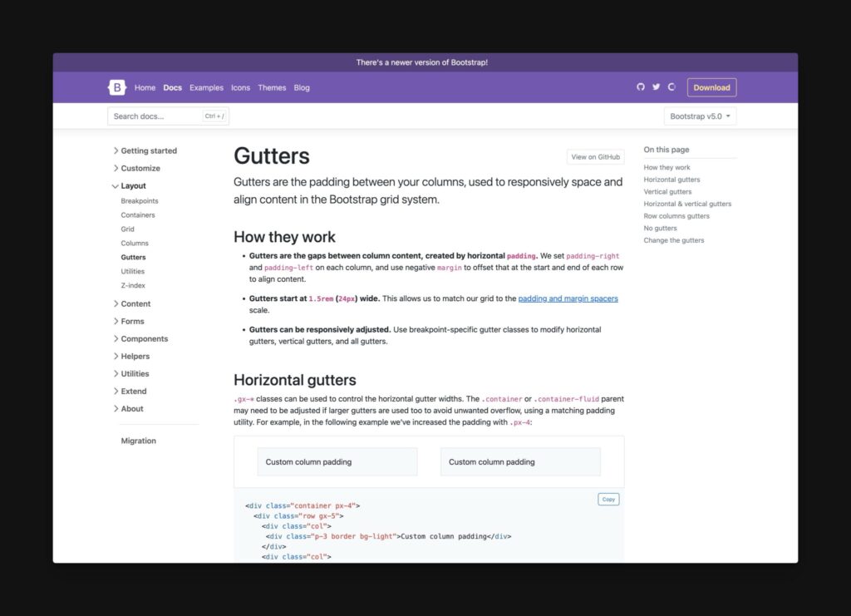Expand the Customize sidebar section
This screenshot has height=616, width=851.
pyautogui.click(x=136, y=168)
